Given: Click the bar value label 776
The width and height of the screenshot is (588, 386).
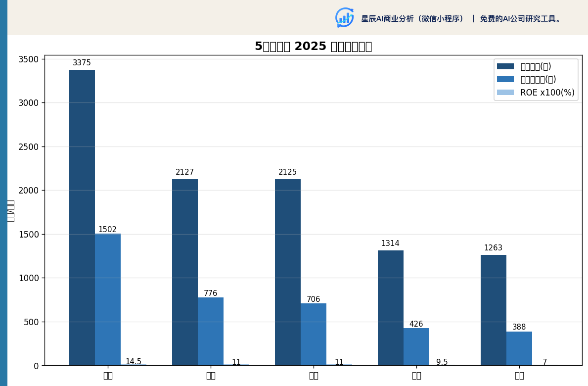Looking at the screenshot, I should tap(210, 293).
